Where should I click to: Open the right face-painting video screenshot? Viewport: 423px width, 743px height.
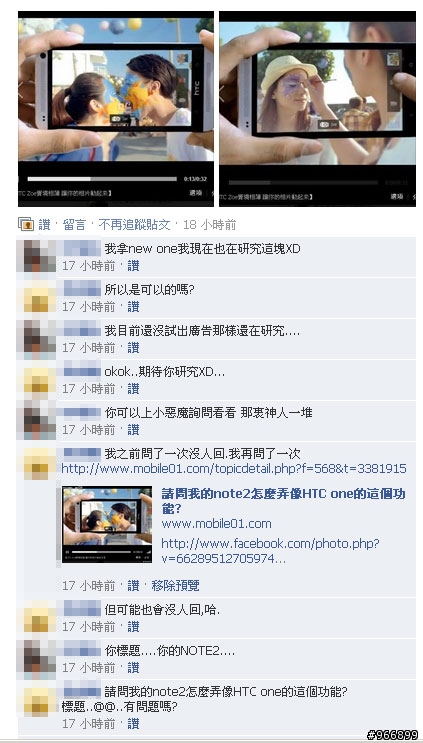pos(317,109)
